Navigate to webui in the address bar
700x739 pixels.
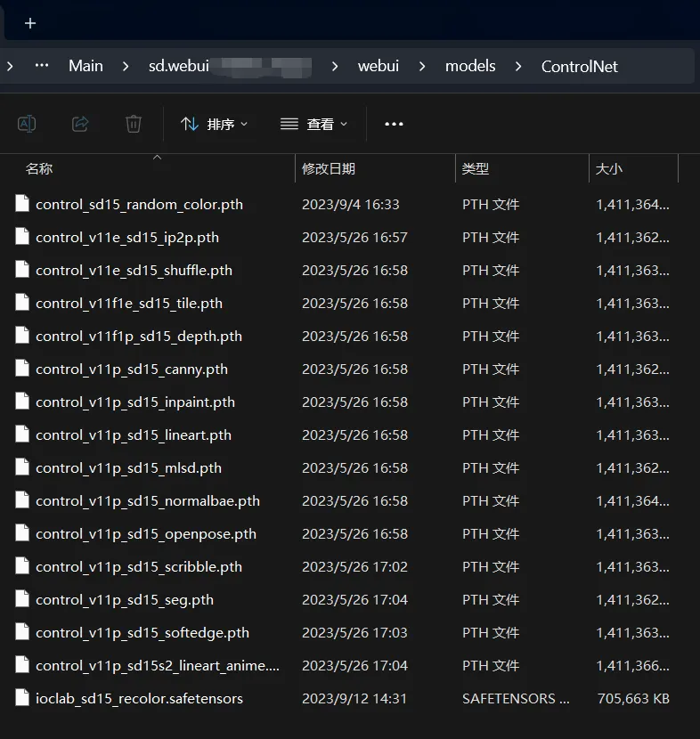click(x=378, y=66)
